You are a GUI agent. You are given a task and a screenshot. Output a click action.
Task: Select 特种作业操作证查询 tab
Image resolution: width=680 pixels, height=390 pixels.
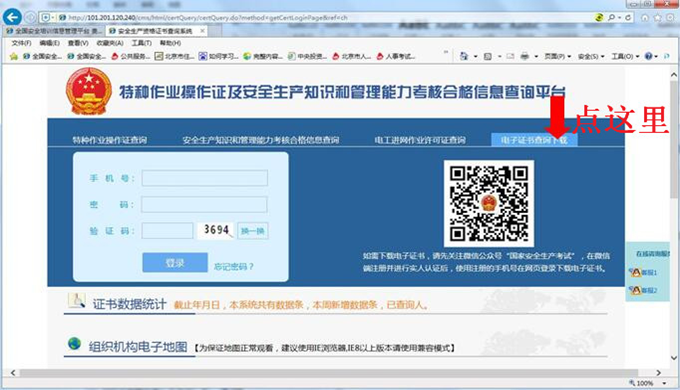pyautogui.click(x=109, y=140)
